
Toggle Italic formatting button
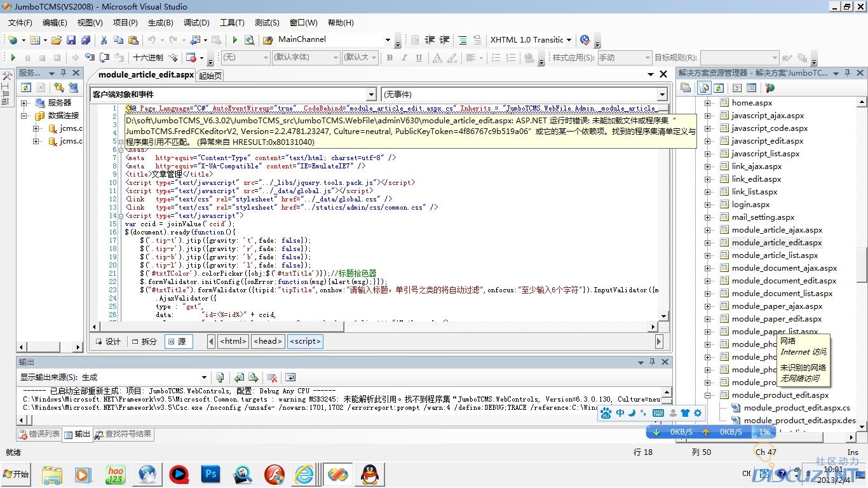pyautogui.click(x=405, y=57)
